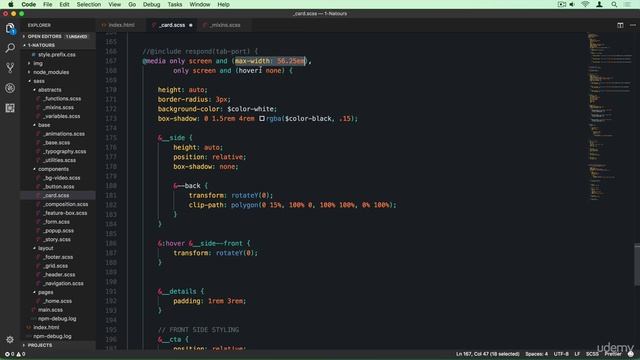640x360 pixels.
Task: Click the unsaved dot on _card.scss tab
Action: [x=191, y=25]
